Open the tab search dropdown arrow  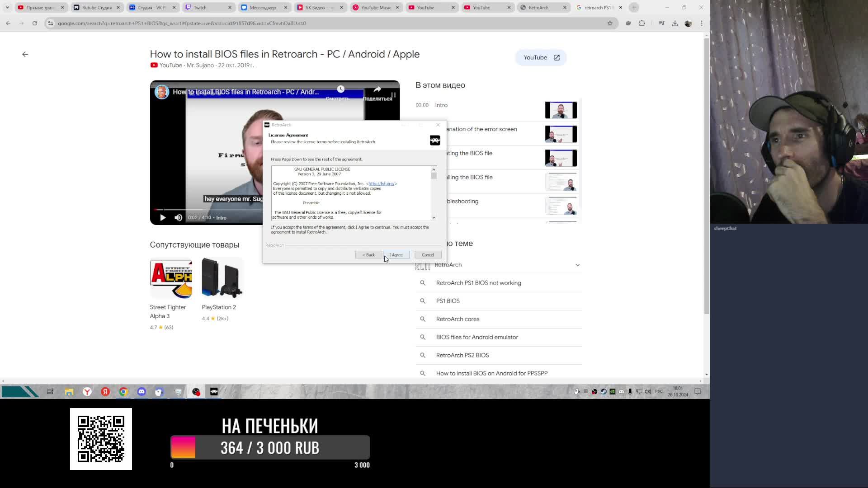(7, 7)
